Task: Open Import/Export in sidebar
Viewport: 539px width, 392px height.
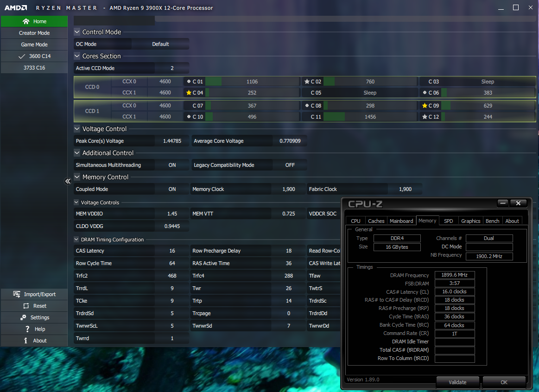Action: click(x=34, y=294)
